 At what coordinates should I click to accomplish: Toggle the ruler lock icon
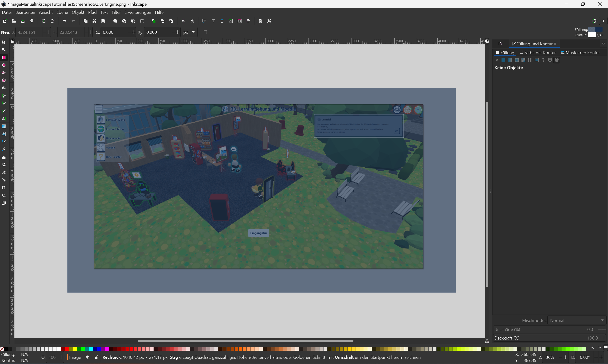click(x=12, y=41)
